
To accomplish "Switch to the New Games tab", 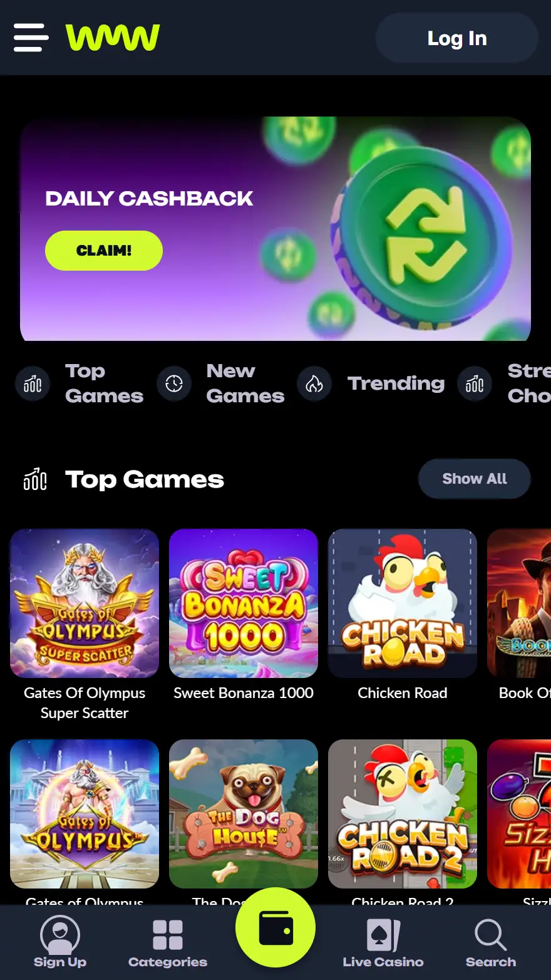I will click(221, 383).
